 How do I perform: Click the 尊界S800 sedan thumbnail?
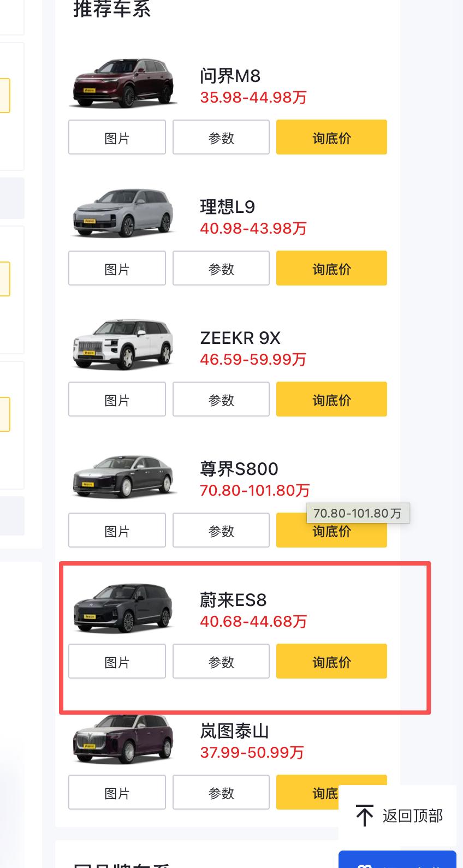pyautogui.click(x=122, y=476)
